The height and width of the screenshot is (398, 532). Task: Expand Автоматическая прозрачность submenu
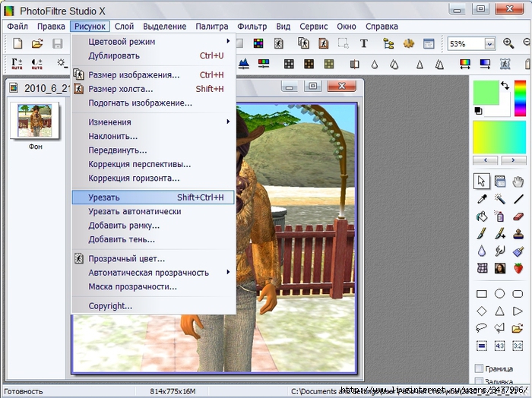[x=152, y=273]
